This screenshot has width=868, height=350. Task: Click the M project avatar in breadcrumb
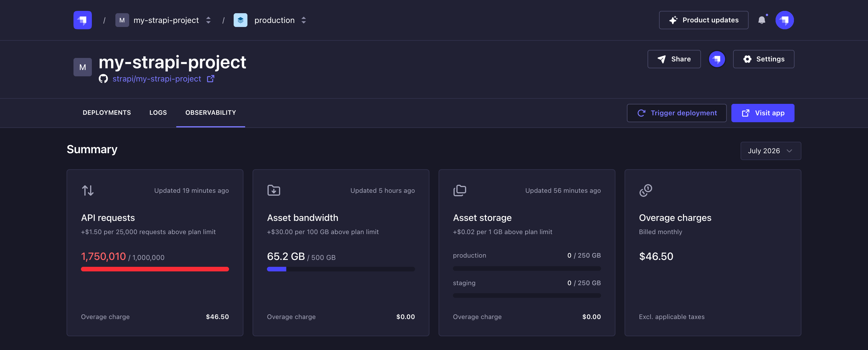click(x=122, y=20)
